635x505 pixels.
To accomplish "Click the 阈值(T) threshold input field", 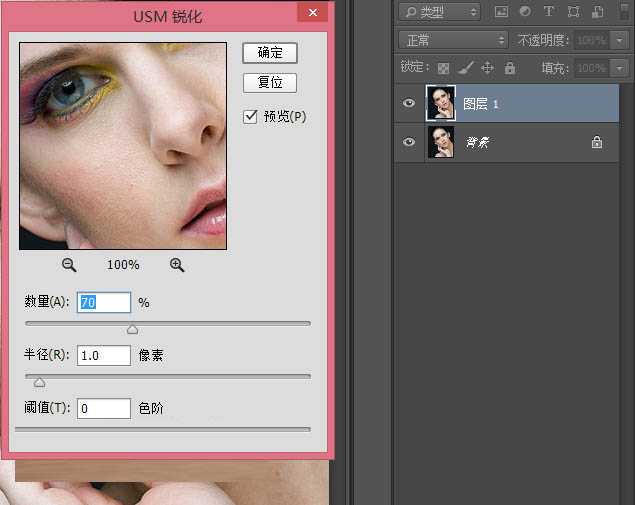I will [x=104, y=408].
